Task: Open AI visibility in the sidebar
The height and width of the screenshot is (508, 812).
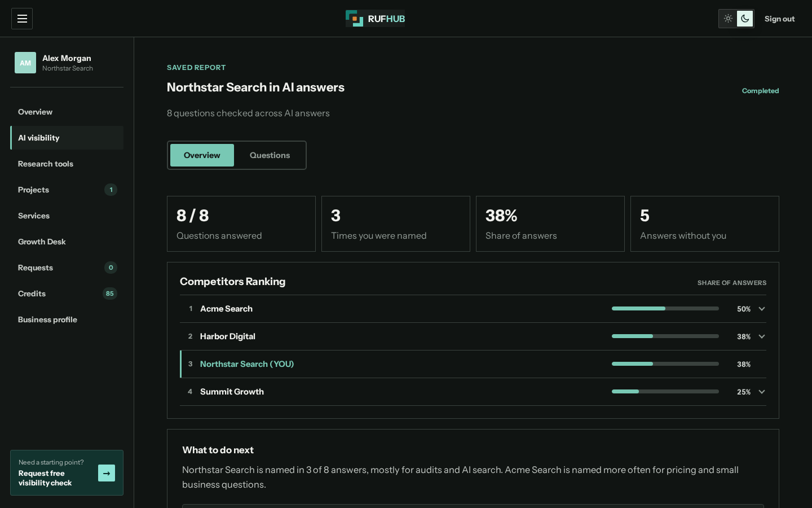Action: coord(67,138)
